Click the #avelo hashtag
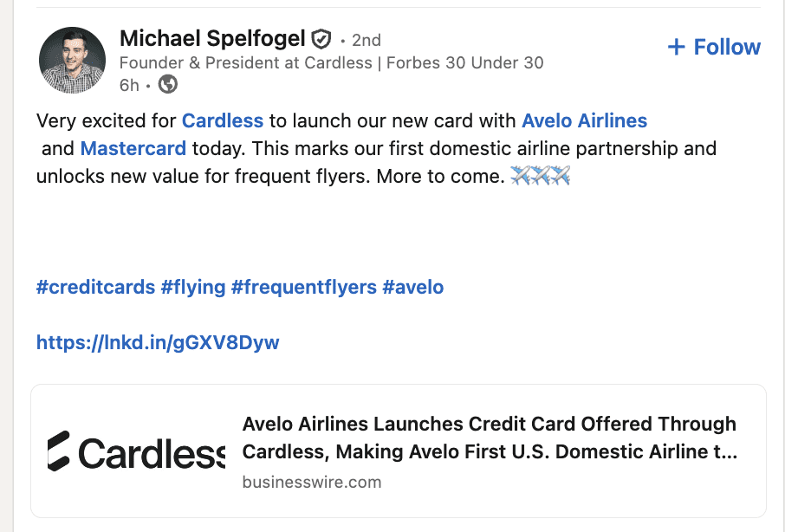 (414, 287)
